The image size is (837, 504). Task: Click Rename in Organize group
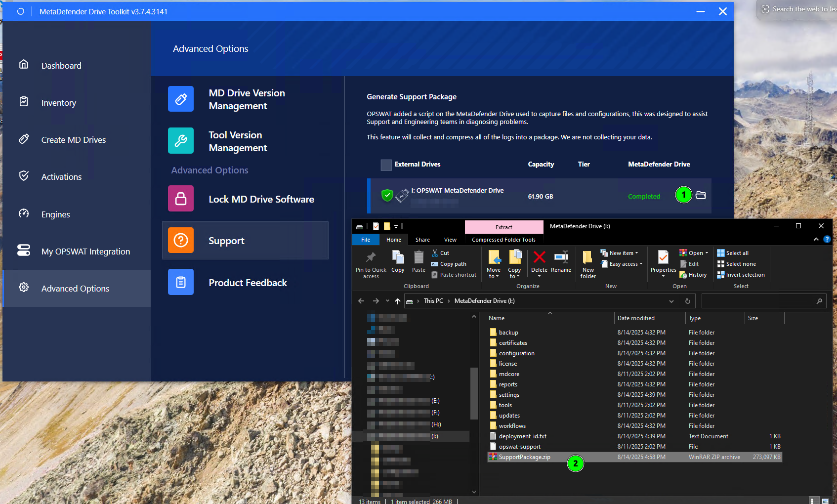(561, 262)
